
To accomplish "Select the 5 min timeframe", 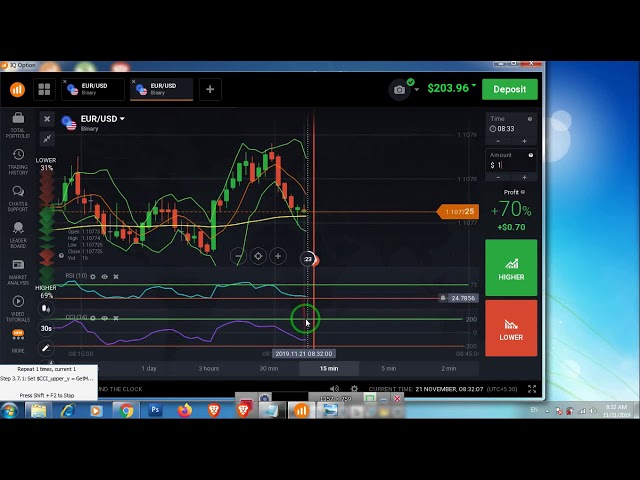I will (x=389, y=369).
